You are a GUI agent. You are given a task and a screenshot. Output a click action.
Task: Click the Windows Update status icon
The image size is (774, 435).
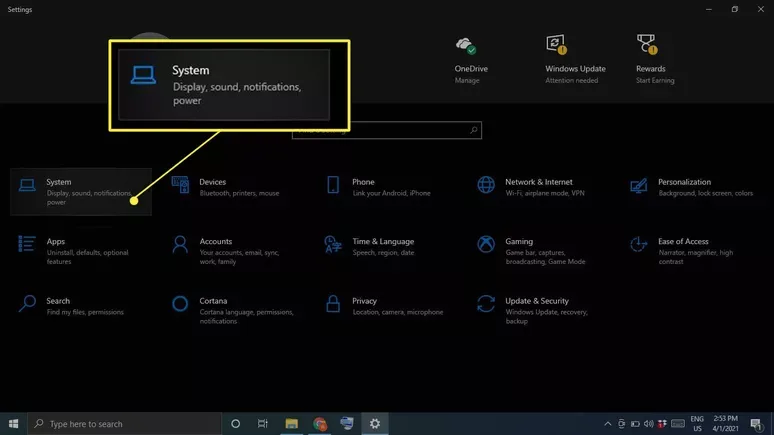(x=556, y=44)
